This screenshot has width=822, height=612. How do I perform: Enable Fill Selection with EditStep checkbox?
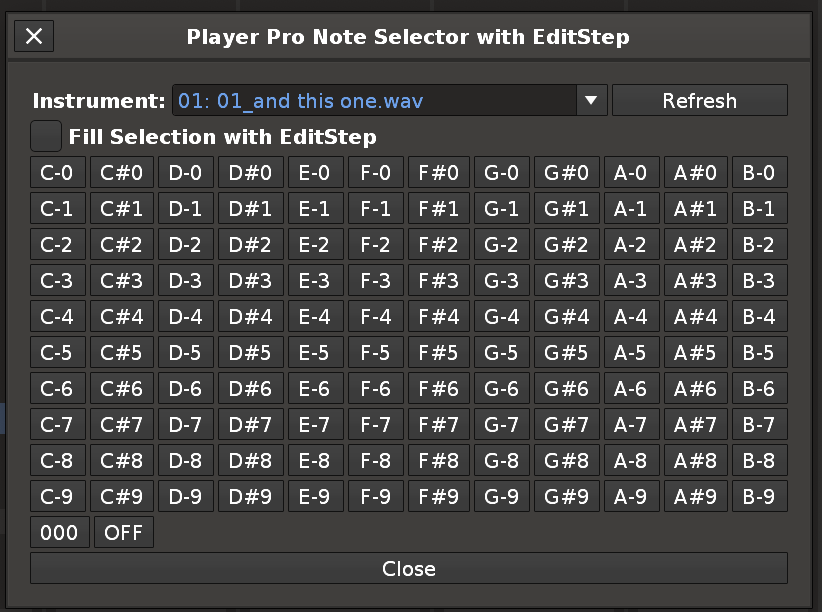(46, 136)
